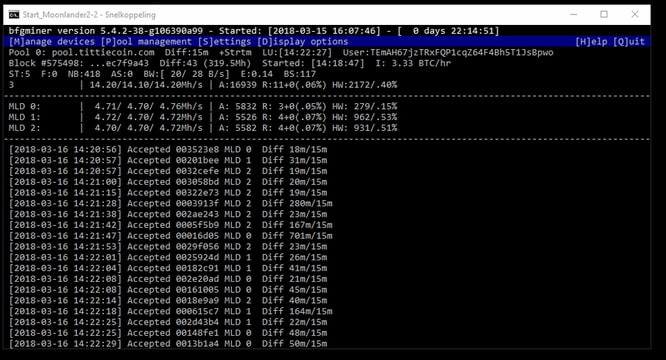Image resolution: width=666 pixels, height=360 pixels.
Task: Click the User wallet address text
Action: point(448,53)
